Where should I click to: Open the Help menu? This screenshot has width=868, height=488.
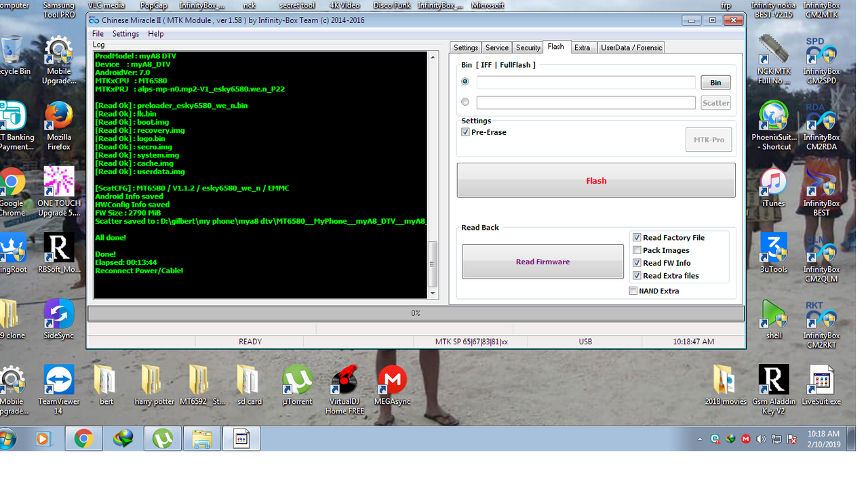[155, 34]
